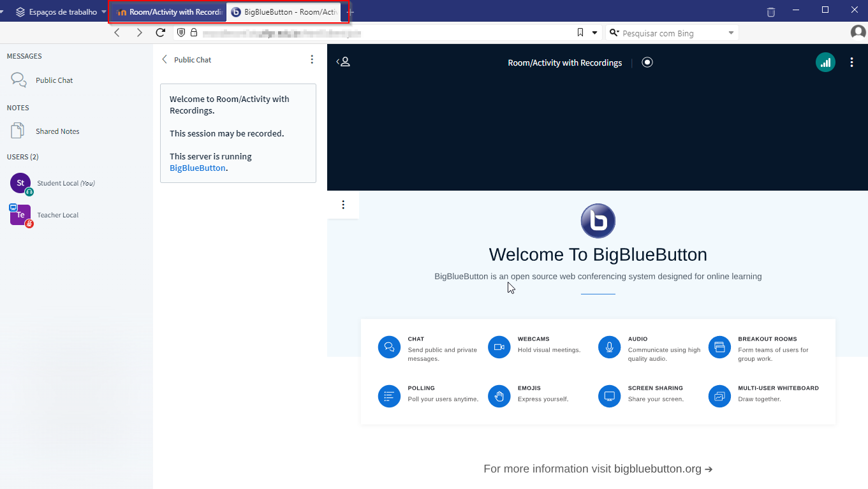Click the NOTES section header
Screen dimensions: 868x489
pyautogui.click(x=18, y=108)
